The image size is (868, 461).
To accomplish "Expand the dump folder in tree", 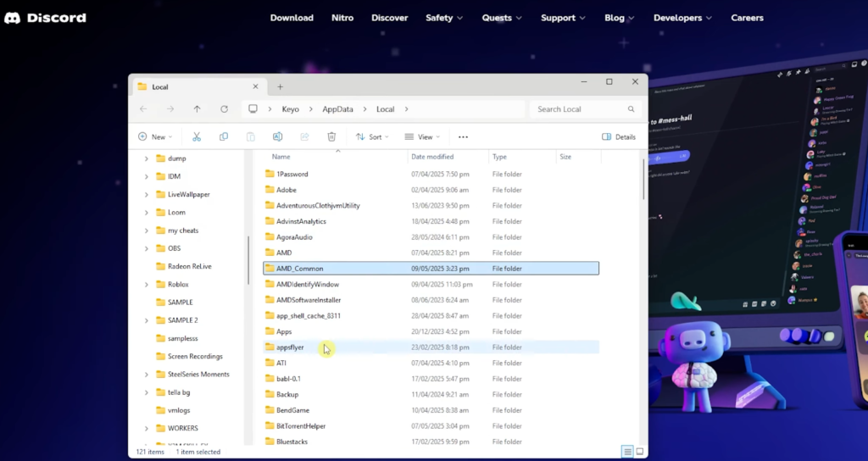I will click(146, 158).
